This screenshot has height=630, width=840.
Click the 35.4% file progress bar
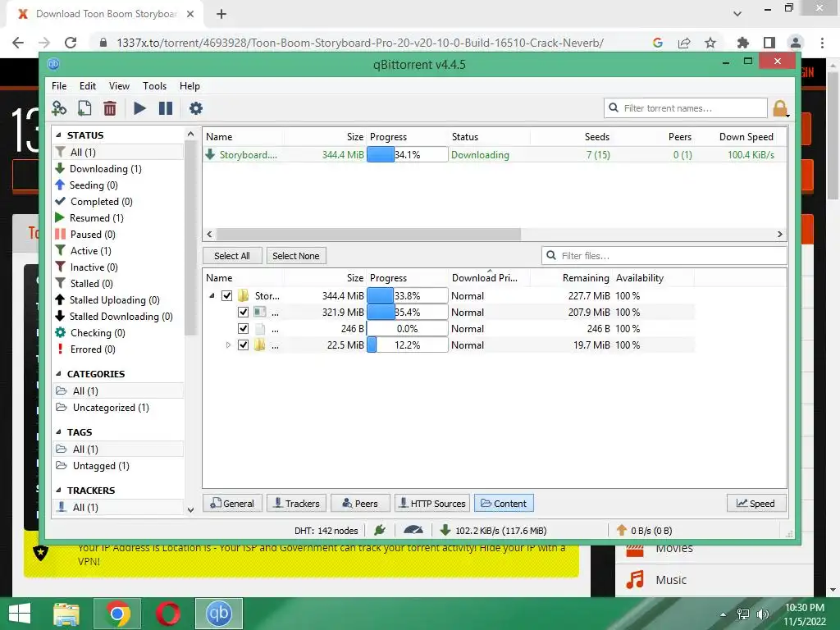tap(407, 313)
